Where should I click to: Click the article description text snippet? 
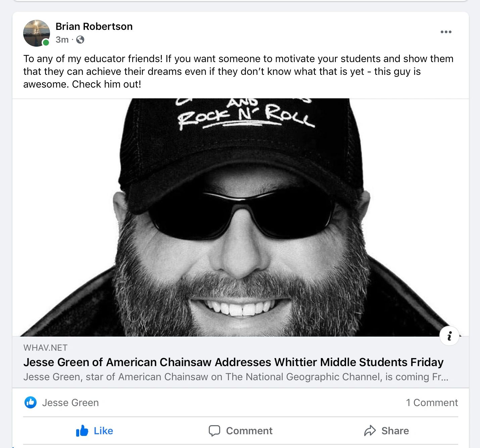pyautogui.click(x=236, y=377)
